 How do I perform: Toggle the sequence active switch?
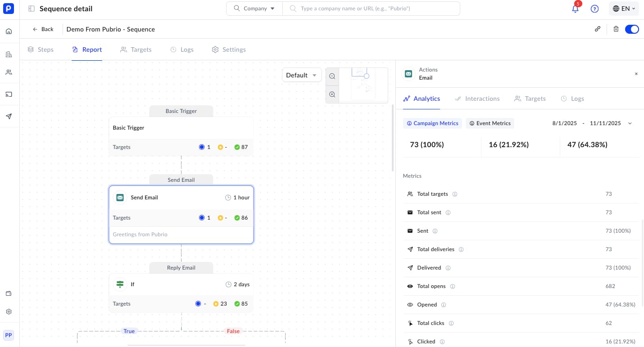point(632,29)
